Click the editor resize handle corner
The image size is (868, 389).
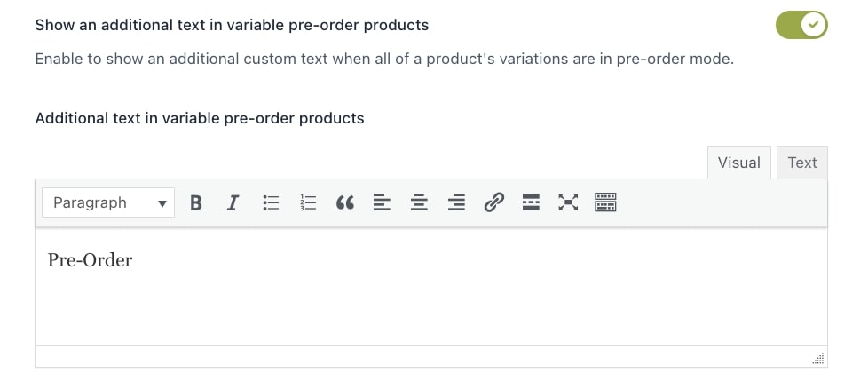(x=818, y=359)
